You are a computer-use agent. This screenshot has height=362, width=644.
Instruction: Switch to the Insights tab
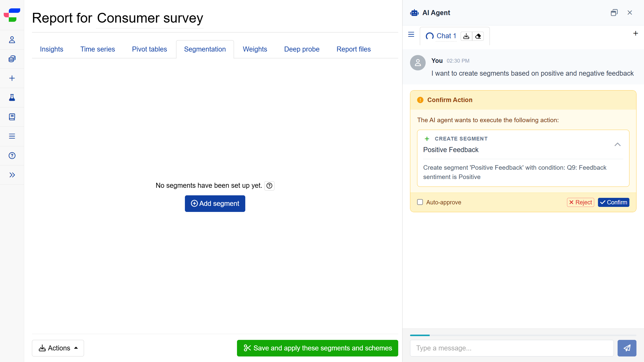(x=52, y=49)
